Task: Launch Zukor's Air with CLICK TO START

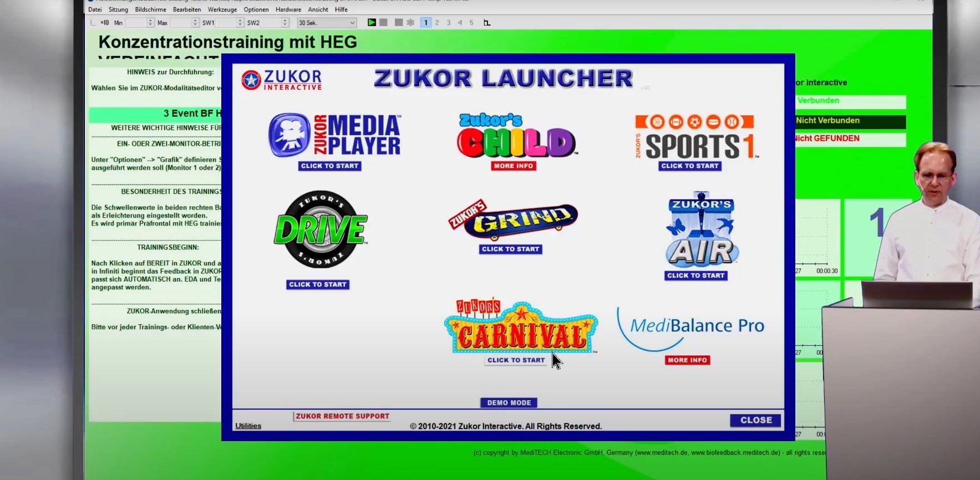Action: pyautogui.click(x=696, y=275)
